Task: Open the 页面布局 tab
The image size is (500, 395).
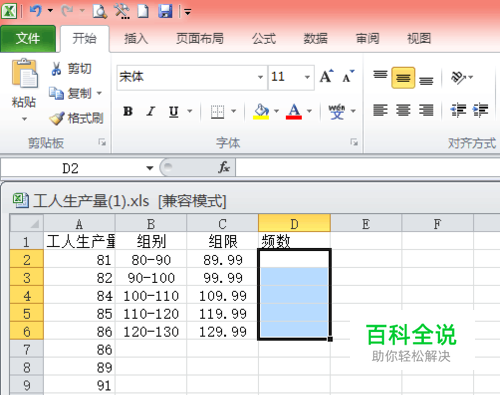Action: [x=200, y=39]
